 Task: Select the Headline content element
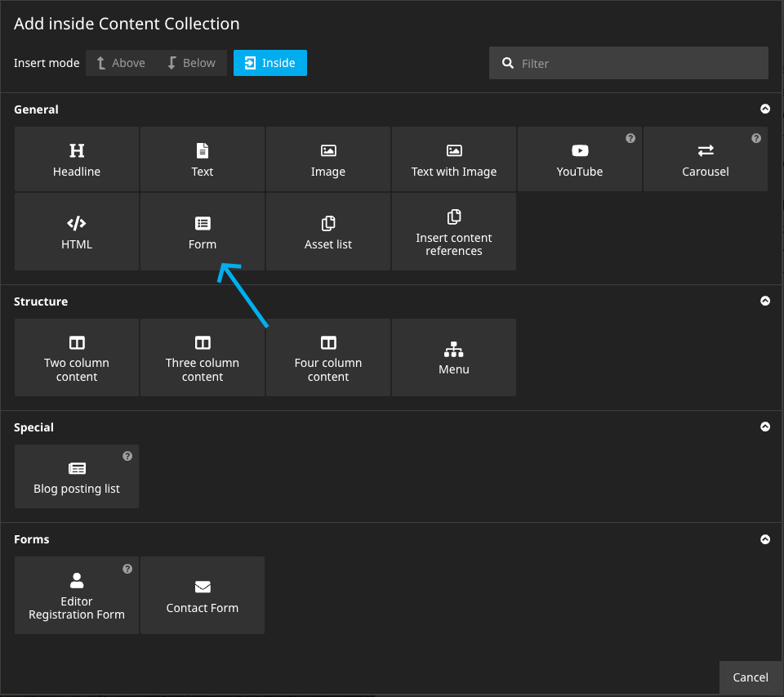click(x=77, y=159)
